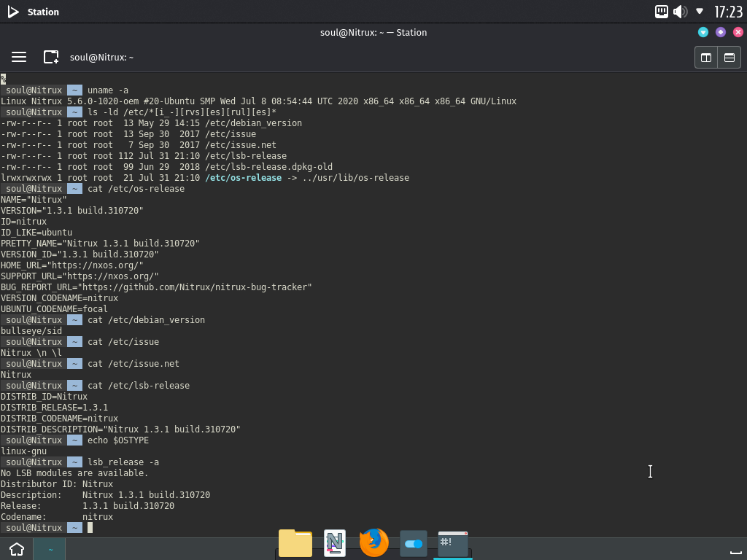Viewport: 747px width, 560px height.
Task: Close the Station window
Action: (x=738, y=32)
